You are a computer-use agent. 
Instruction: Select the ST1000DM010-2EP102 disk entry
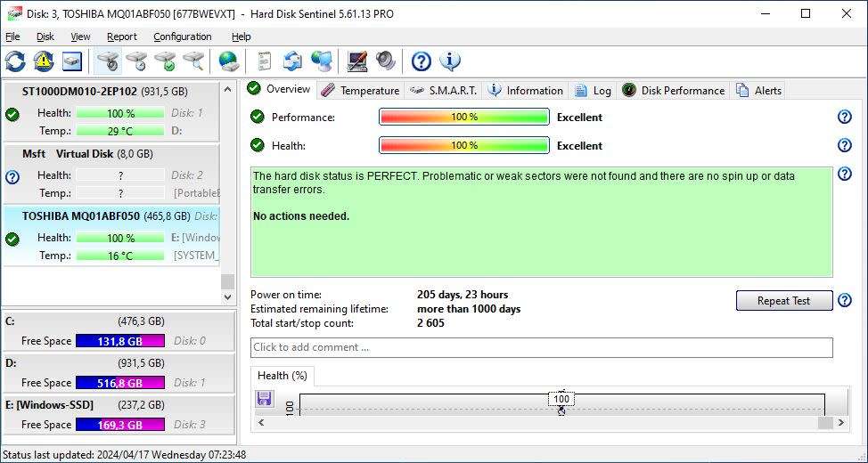pyautogui.click(x=111, y=111)
